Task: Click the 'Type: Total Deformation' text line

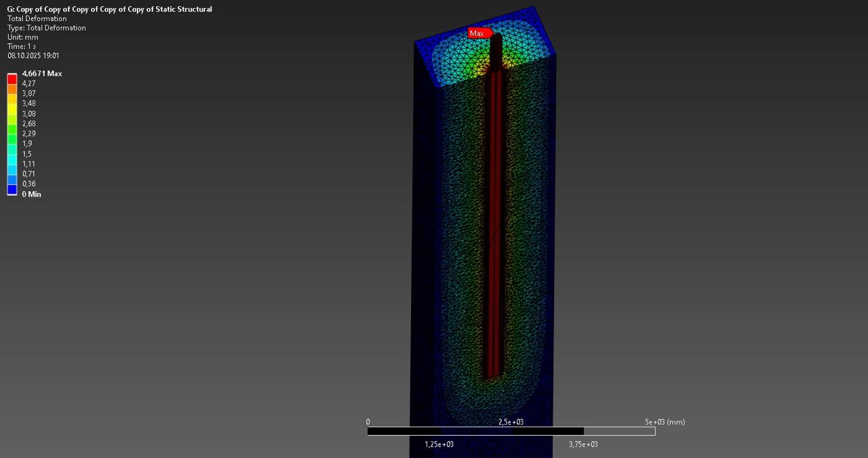Action: point(46,28)
